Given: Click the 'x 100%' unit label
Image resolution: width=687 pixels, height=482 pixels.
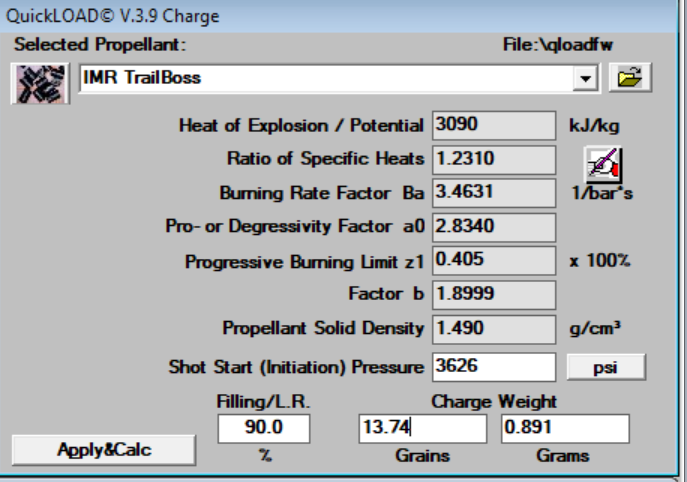Looking at the screenshot, I should (x=599, y=261).
